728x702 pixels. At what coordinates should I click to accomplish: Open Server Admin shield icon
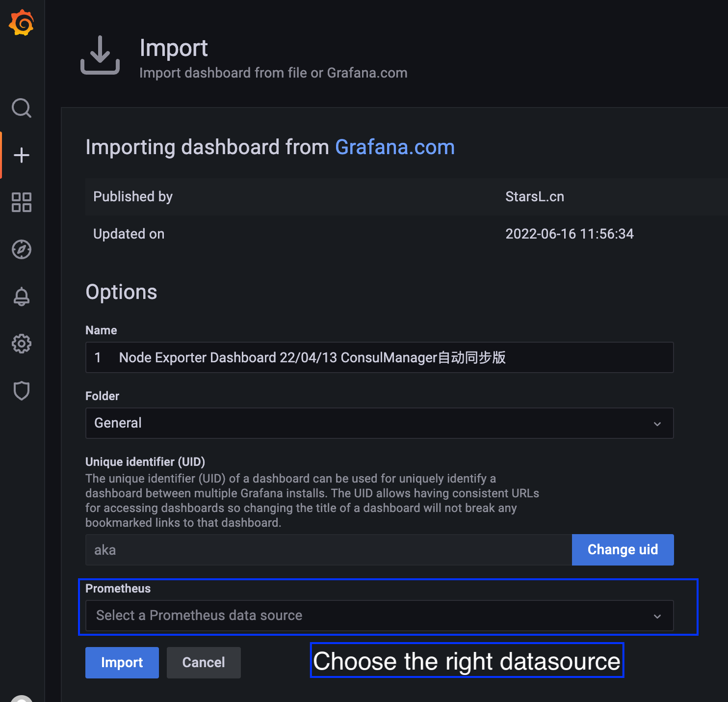pyautogui.click(x=22, y=391)
